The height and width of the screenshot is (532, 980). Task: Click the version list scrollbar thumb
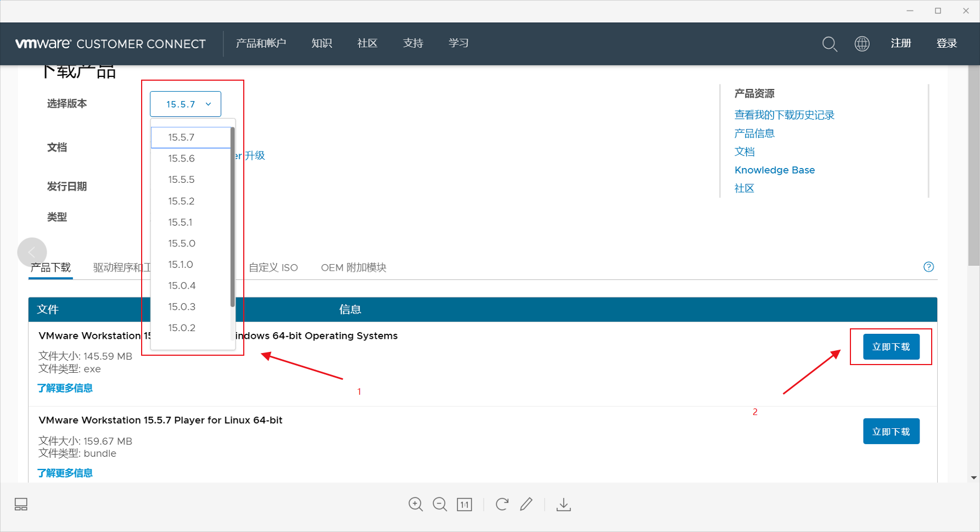(x=233, y=217)
